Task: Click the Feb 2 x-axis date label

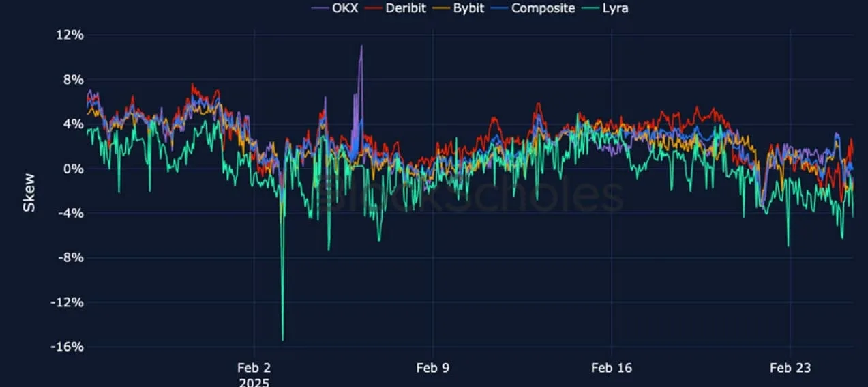Action: 254,369
